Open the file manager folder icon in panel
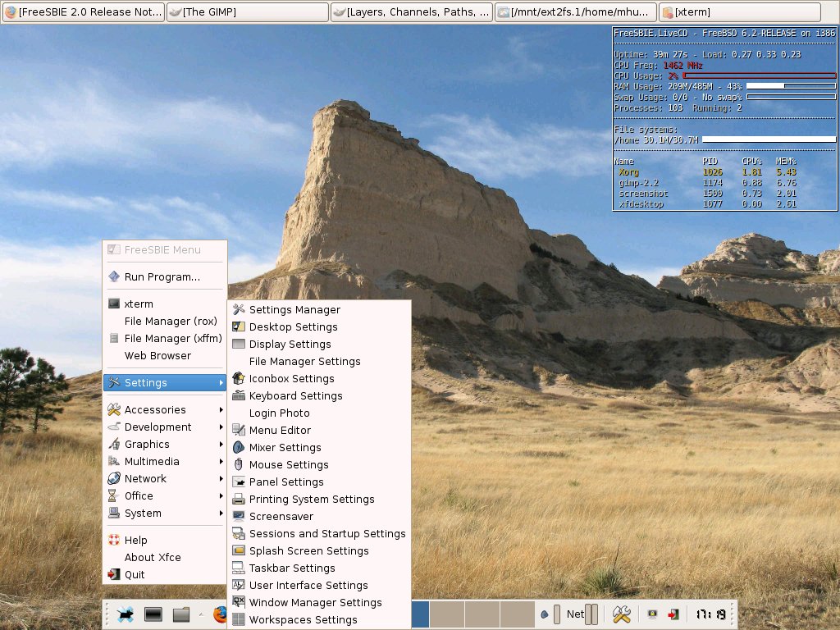The width and height of the screenshot is (840, 630). coord(181,614)
